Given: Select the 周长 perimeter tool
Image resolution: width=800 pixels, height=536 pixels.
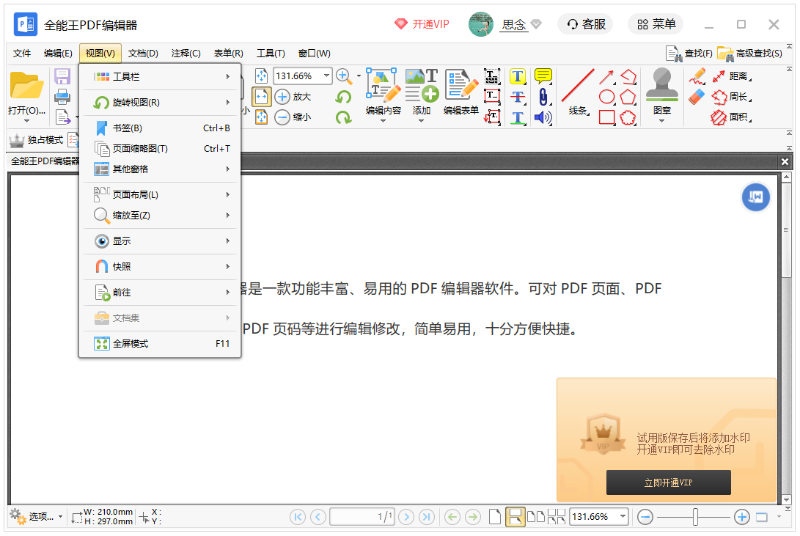Looking at the screenshot, I should pos(732,97).
